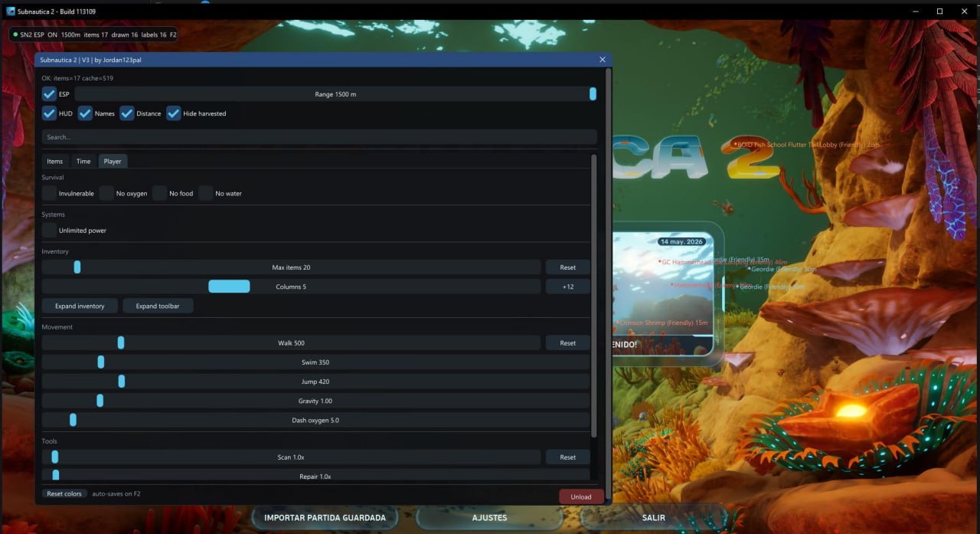Screen dimensions: 980x534
Task: Click the auto-saves on F2 text
Action: click(x=116, y=494)
